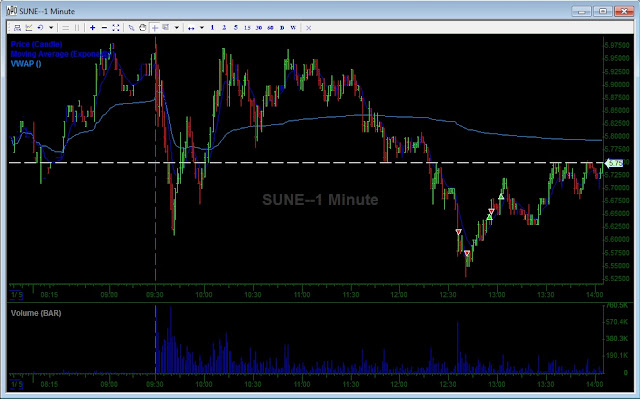This screenshot has width=640, height=399.
Task: Maximize the SUNE chart window
Action: pos(603,11)
